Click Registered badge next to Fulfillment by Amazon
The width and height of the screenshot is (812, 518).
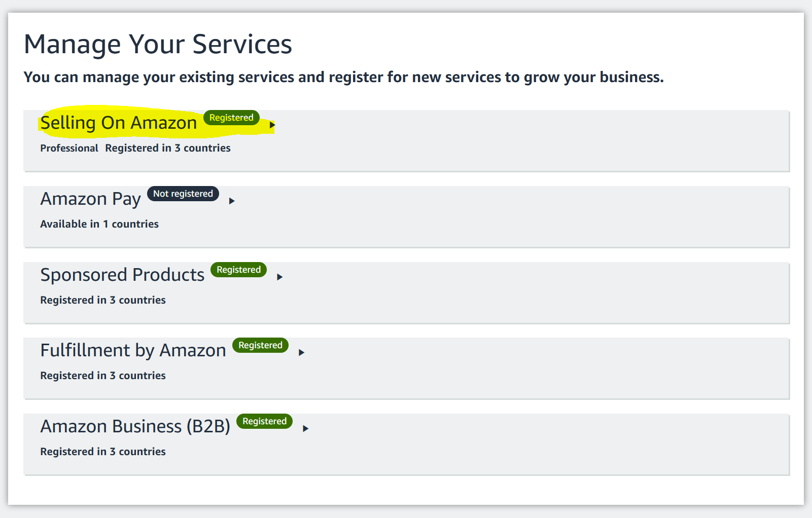(260, 345)
